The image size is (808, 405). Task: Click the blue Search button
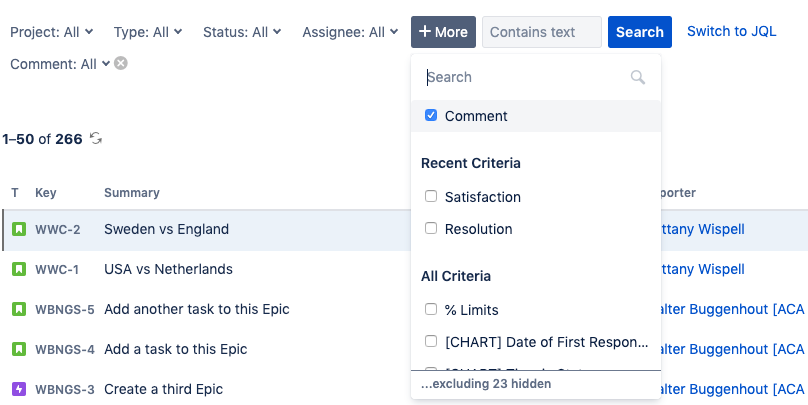[639, 32]
